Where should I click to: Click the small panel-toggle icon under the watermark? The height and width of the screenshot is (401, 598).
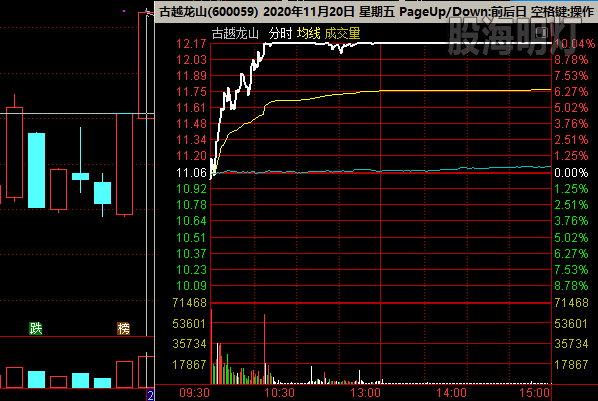pos(543,33)
